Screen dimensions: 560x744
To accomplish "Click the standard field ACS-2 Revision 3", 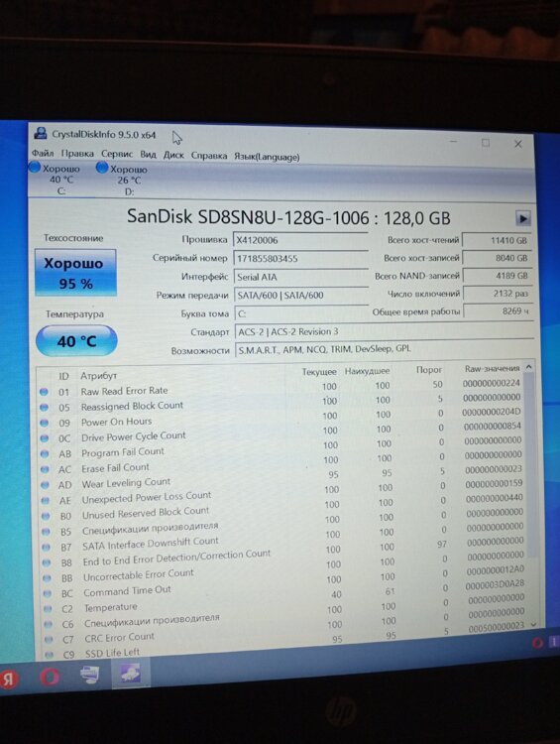I will click(384, 331).
